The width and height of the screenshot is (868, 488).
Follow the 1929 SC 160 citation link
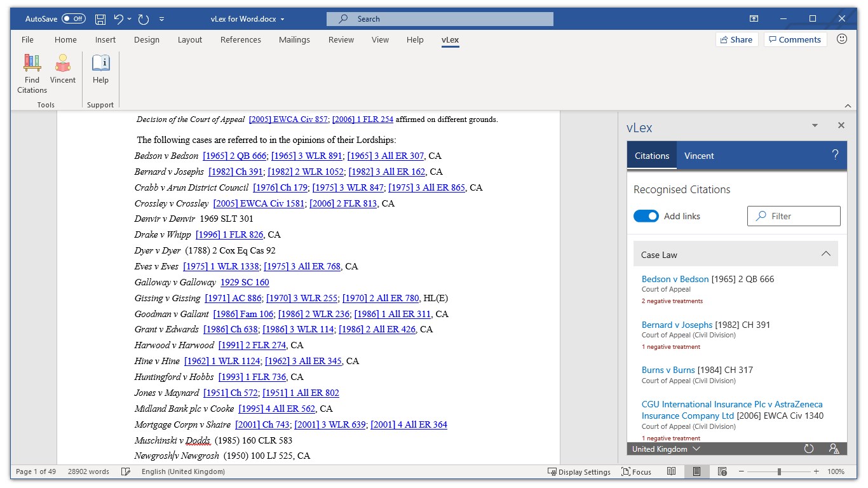tap(245, 282)
